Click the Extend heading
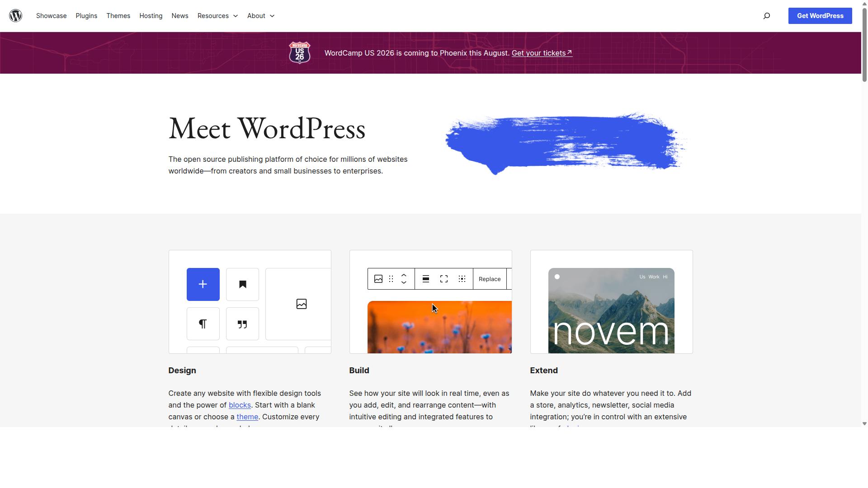 tap(544, 371)
